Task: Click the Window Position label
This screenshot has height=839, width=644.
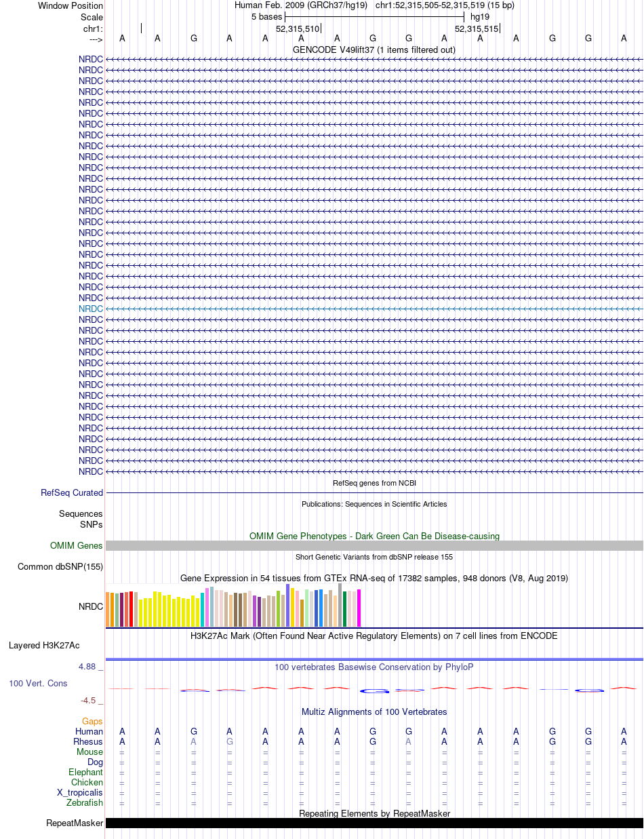Action: point(71,6)
